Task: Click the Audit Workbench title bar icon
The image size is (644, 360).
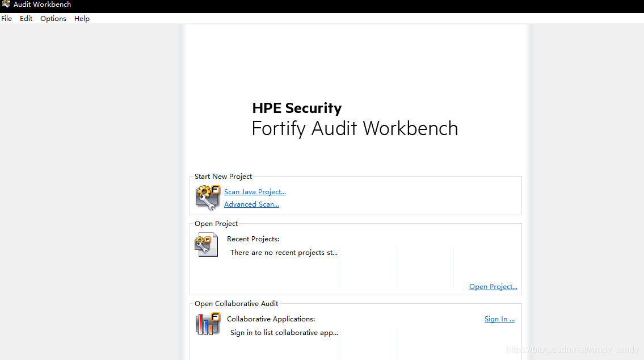Action: (6, 5)
